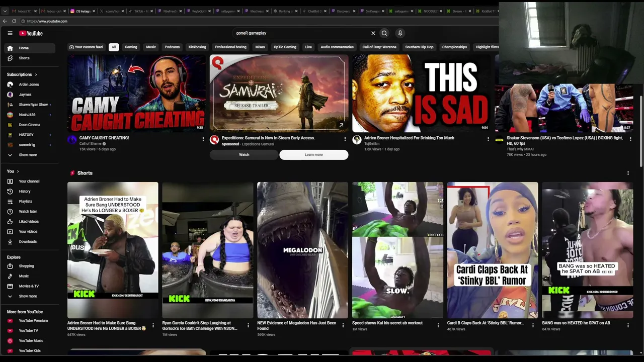This screenshot has height=362, width=644.
Task: Click the magnifier search button
Action: [384, 33]
